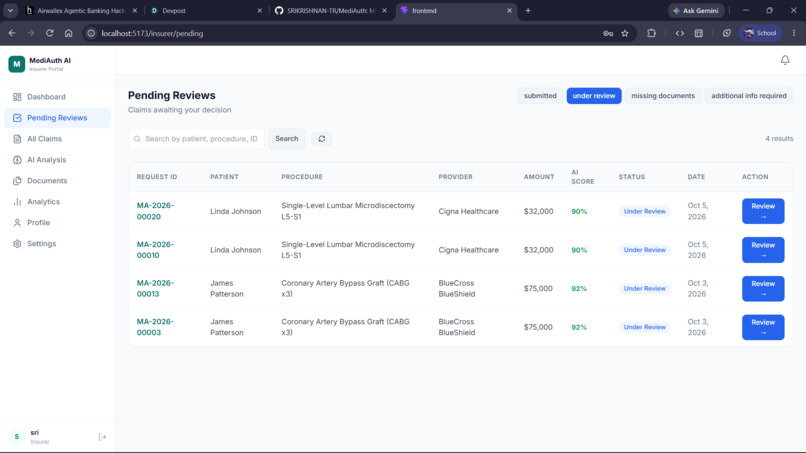The width and height of the screenshot is (806, 453).
Task: Open request MA-2026-00003
Action: pos(155,327)
